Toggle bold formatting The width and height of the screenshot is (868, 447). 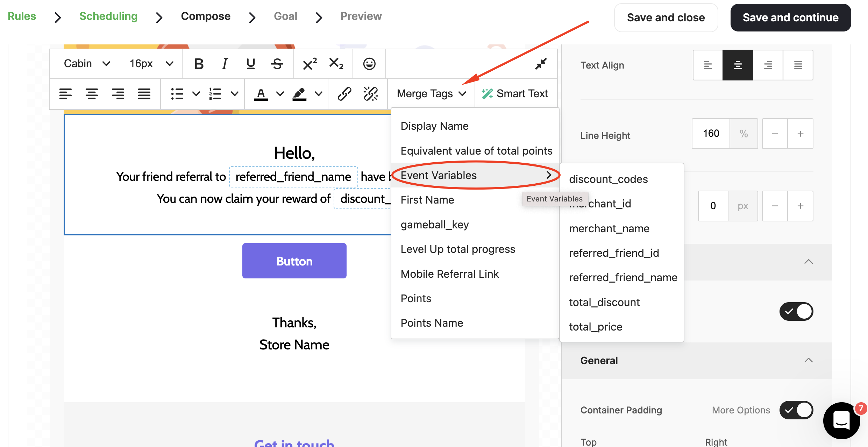click(x=199, y=64)
